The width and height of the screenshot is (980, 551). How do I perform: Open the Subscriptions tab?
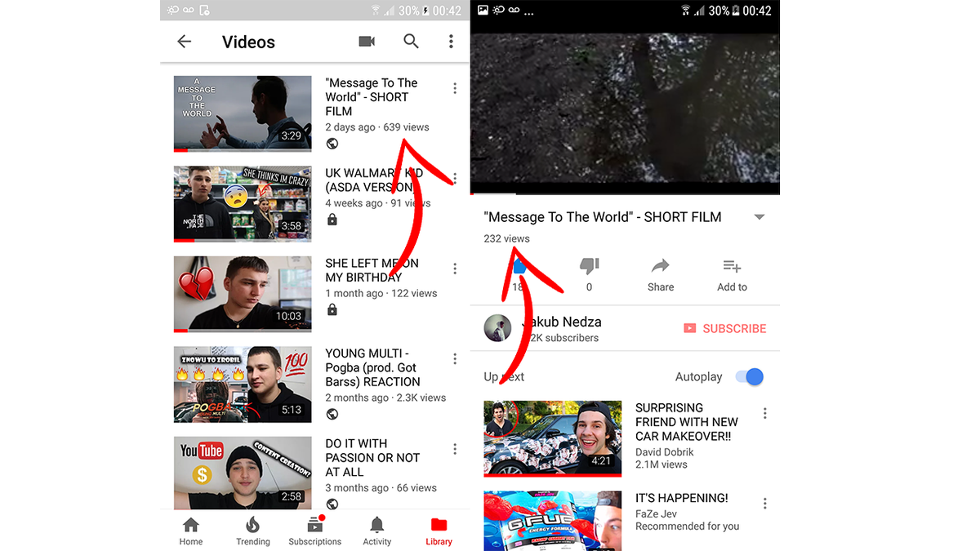pyautogui.click(x=314, y=531)
